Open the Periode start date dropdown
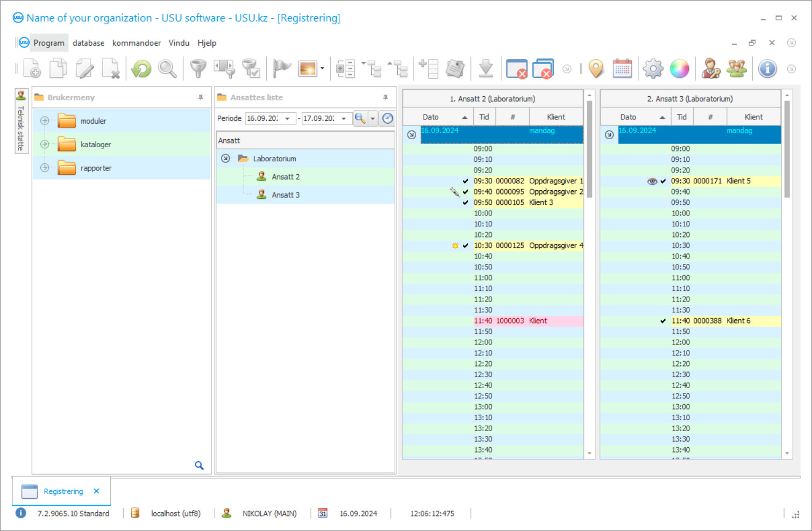 tap(288, 119)
